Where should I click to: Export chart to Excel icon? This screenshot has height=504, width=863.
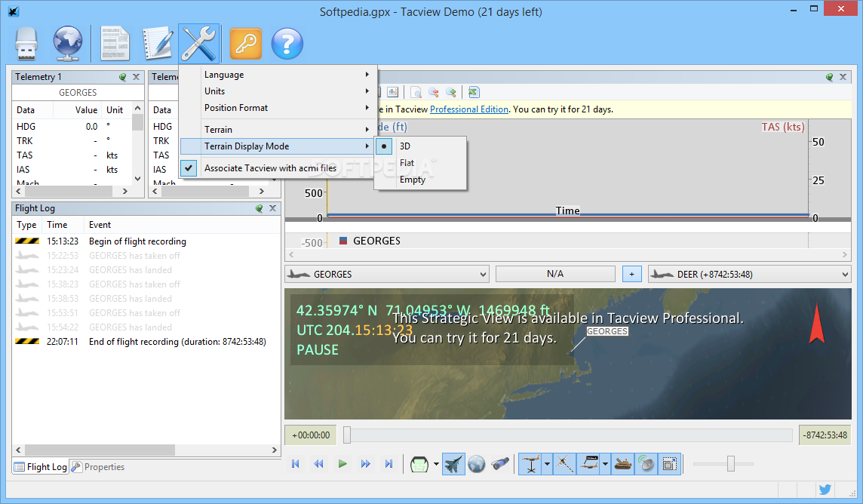473,93
